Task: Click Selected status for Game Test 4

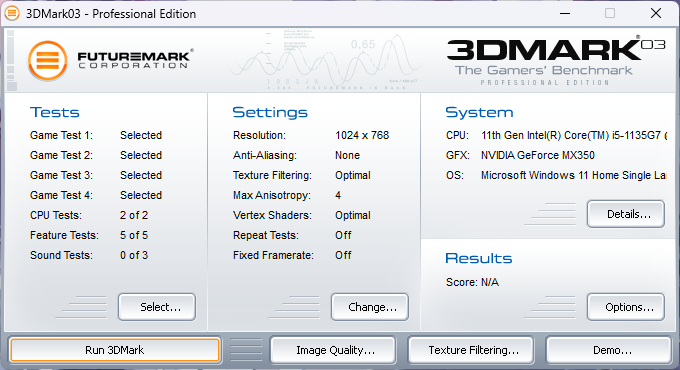Action: 141,195
